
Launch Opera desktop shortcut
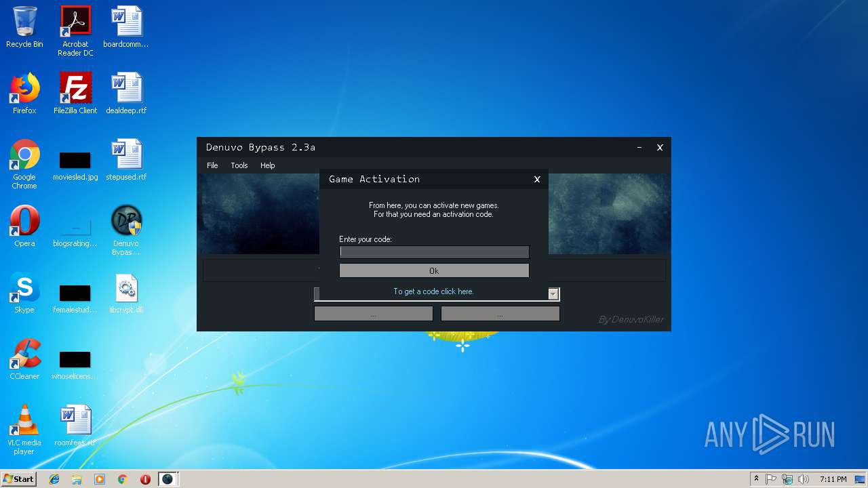click(x=24, y=226)
